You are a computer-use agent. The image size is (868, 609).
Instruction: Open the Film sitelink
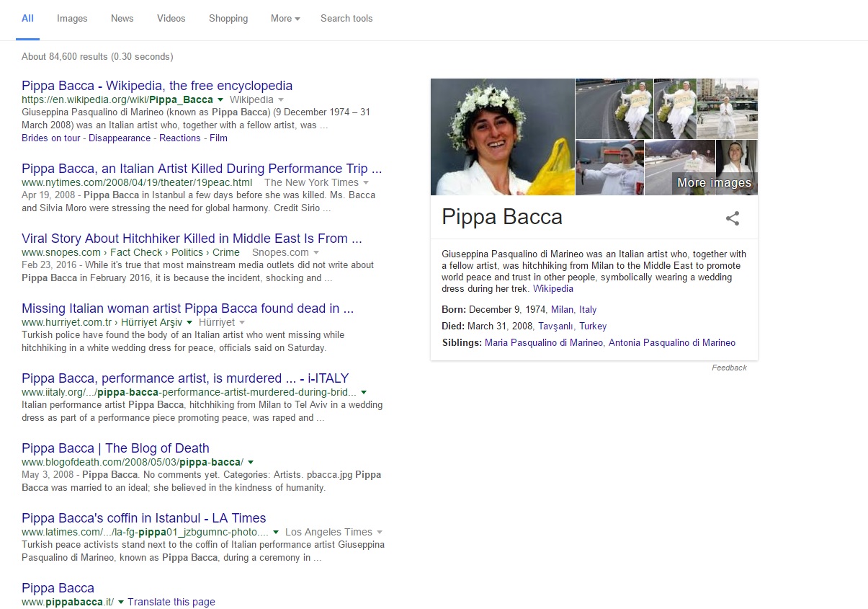[x=218, y=138]
